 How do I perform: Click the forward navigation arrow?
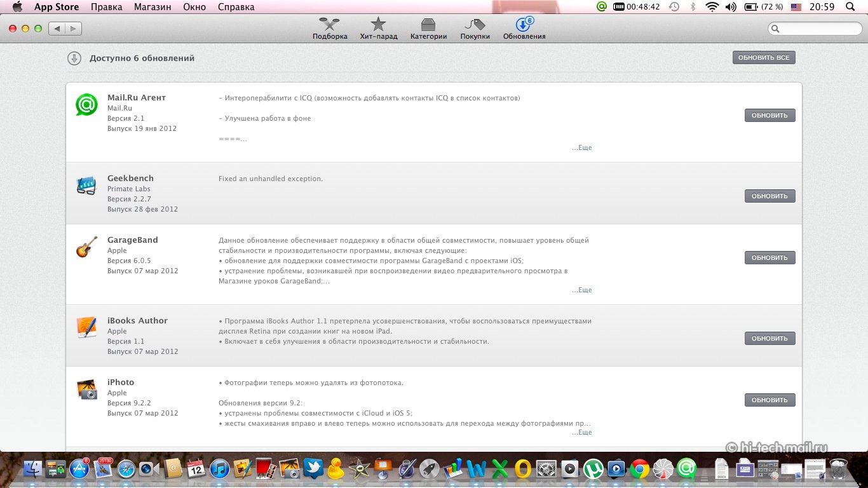tap(74, 29)
